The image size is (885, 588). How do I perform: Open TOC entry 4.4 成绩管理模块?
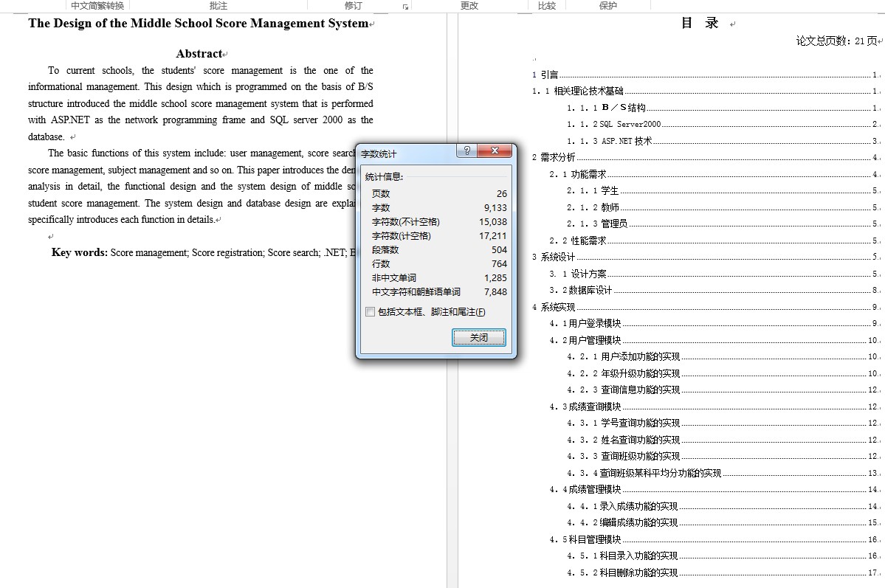pos(714,490)
